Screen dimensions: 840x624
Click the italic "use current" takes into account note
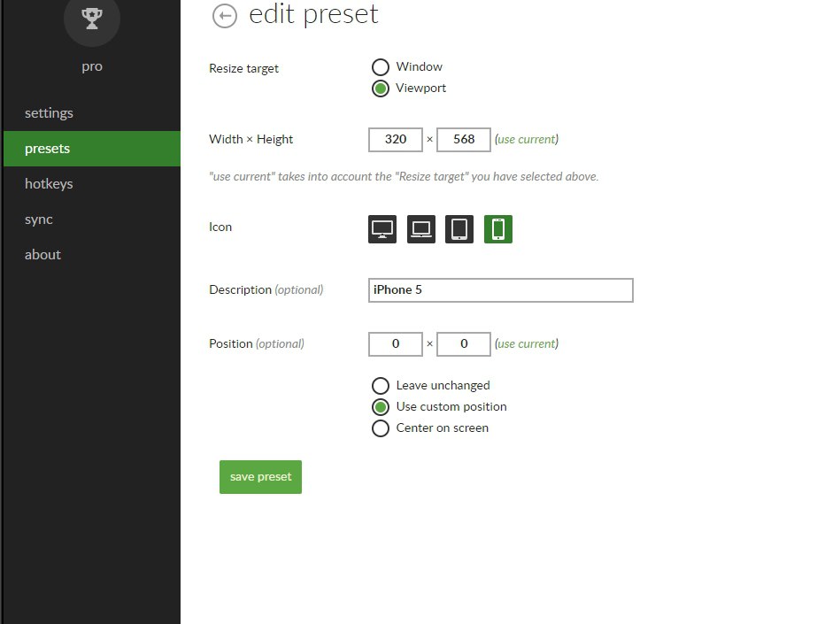[404, 177]
